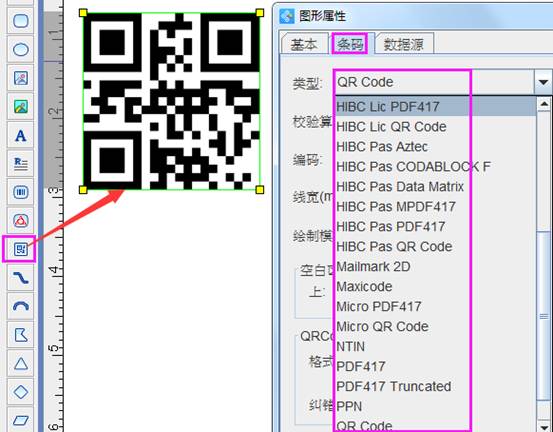Pick the triangle shape tool
Screen dimensions: 553x432
click(21, 364)
